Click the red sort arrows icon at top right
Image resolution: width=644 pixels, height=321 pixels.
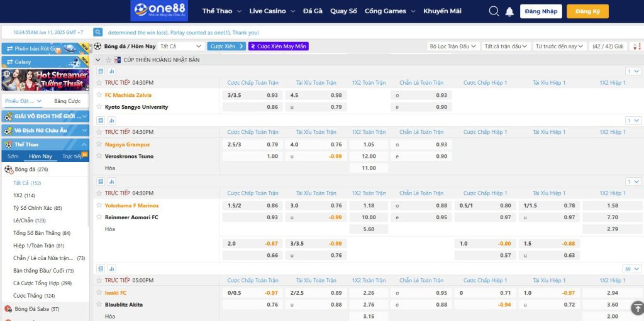click(x=638, y=46)
